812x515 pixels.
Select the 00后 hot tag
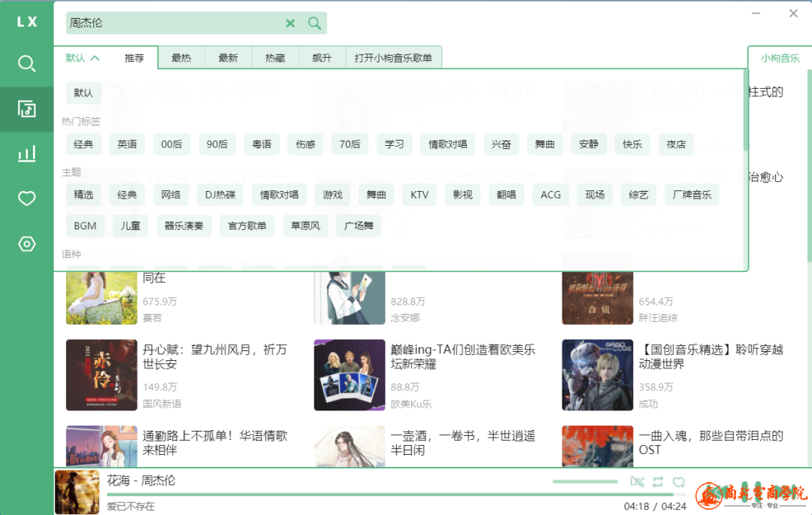click(171, 144)
